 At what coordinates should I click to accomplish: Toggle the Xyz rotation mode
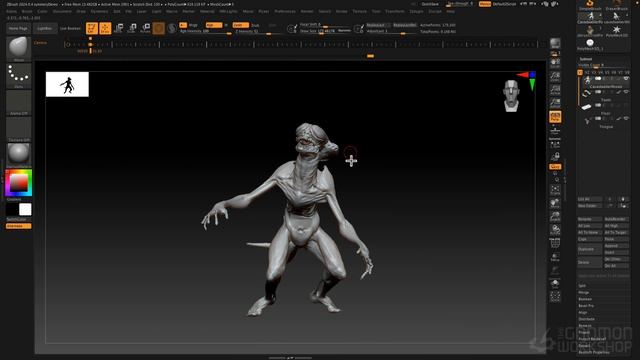click(x=555, y=167)
